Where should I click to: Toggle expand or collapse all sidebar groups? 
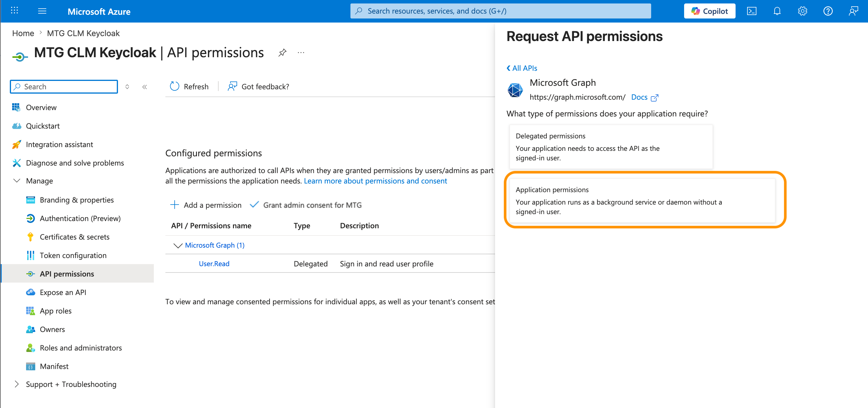(x=127, y=87)
